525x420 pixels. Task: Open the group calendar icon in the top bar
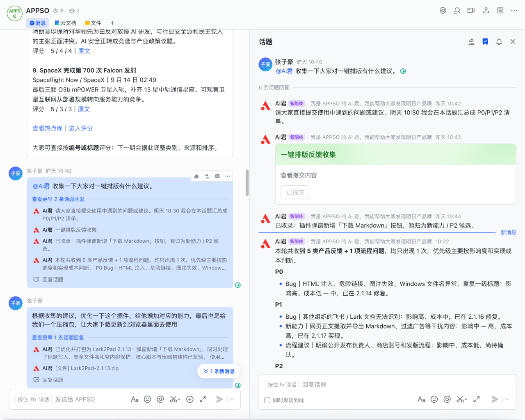pyautogui.click(x=500, y=10)
